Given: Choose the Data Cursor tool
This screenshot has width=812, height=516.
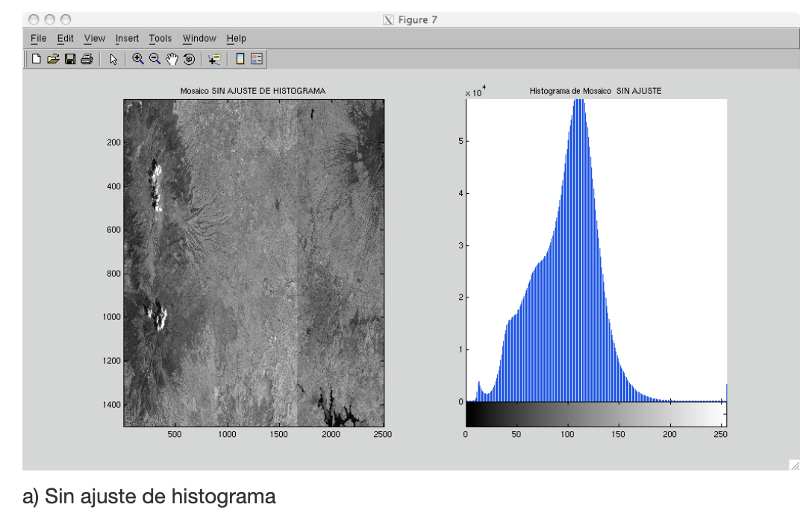Looking at the screenshot, I should coord(214,60).
